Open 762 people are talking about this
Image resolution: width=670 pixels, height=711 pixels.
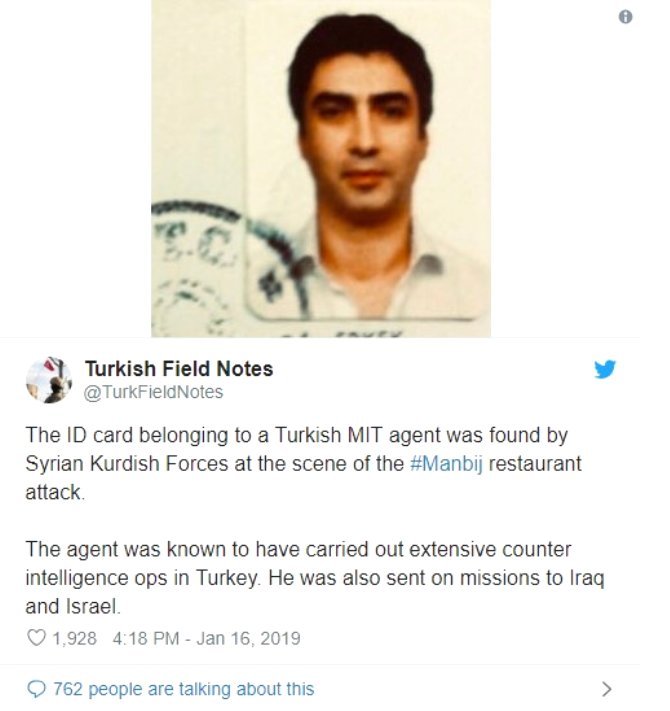click(184, 689)
